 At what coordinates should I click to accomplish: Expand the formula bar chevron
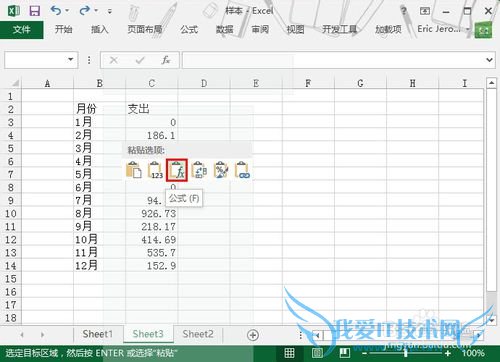tap(489, 60)
